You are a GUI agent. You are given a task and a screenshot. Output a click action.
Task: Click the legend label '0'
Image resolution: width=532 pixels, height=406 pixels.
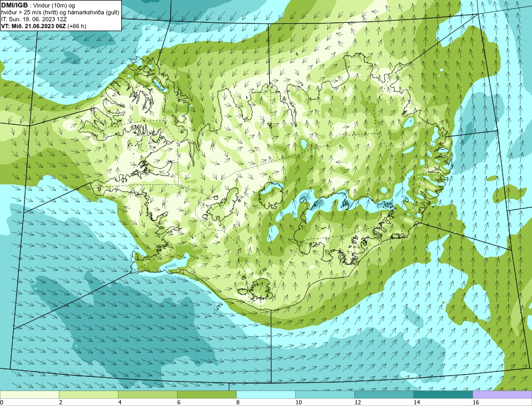click(2, 402)
